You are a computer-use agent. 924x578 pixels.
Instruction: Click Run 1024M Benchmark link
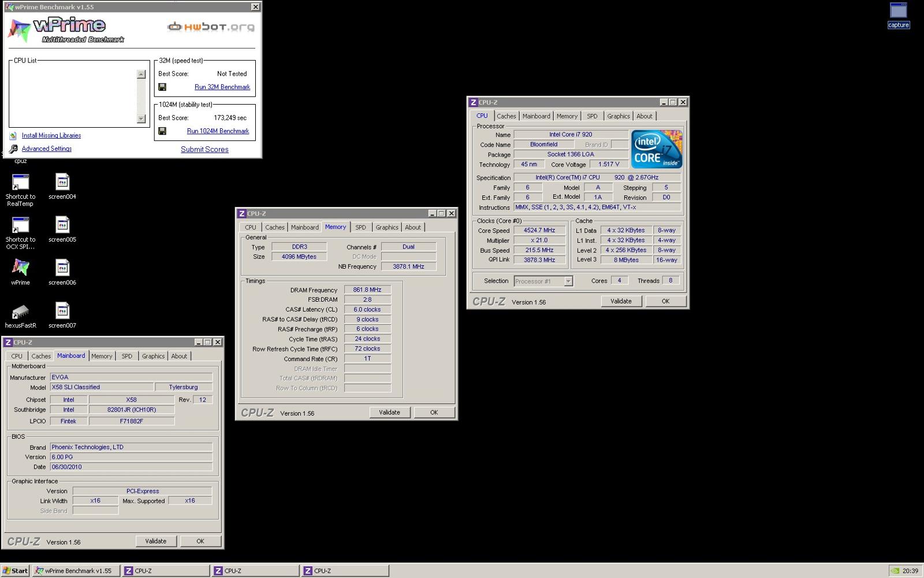(218, 131)
